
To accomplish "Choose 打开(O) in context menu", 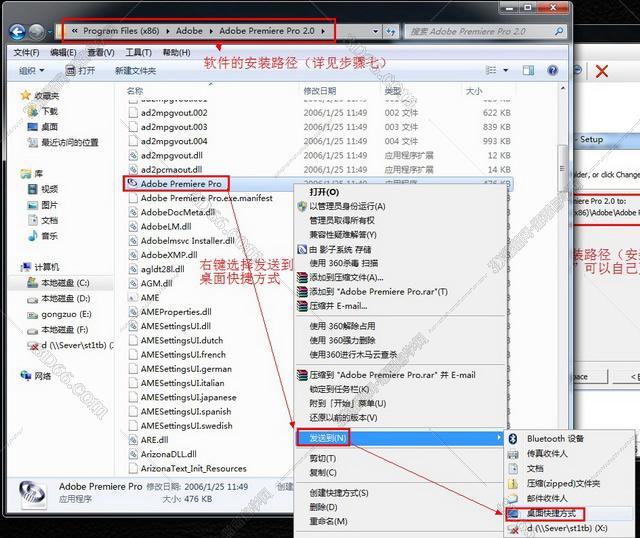I will pyautogui.click(x=324, y=192).
